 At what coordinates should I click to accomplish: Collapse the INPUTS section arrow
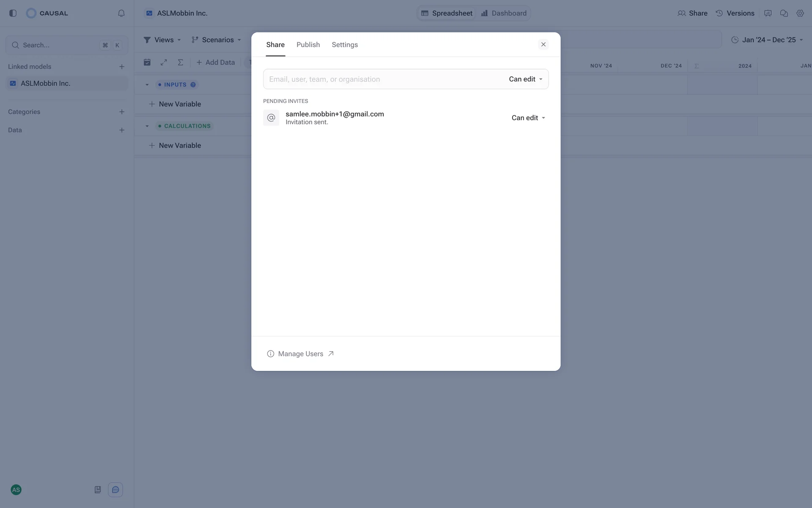point(147,85)
